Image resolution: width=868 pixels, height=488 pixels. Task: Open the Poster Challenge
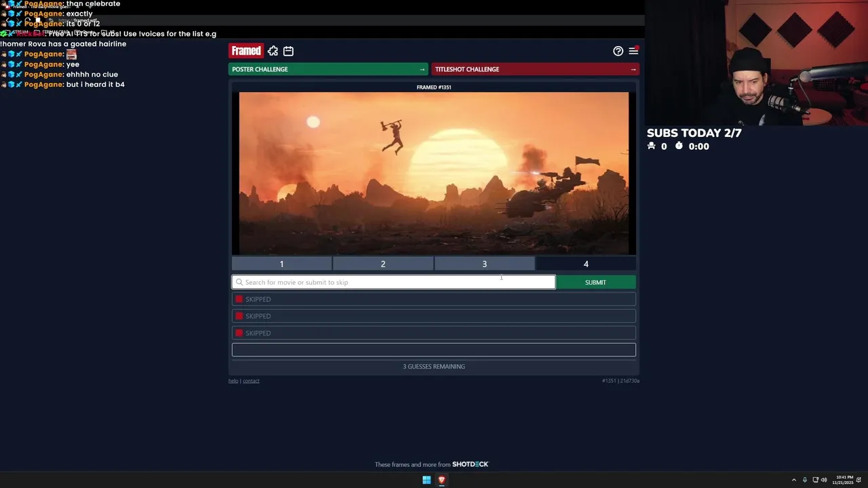328,69
